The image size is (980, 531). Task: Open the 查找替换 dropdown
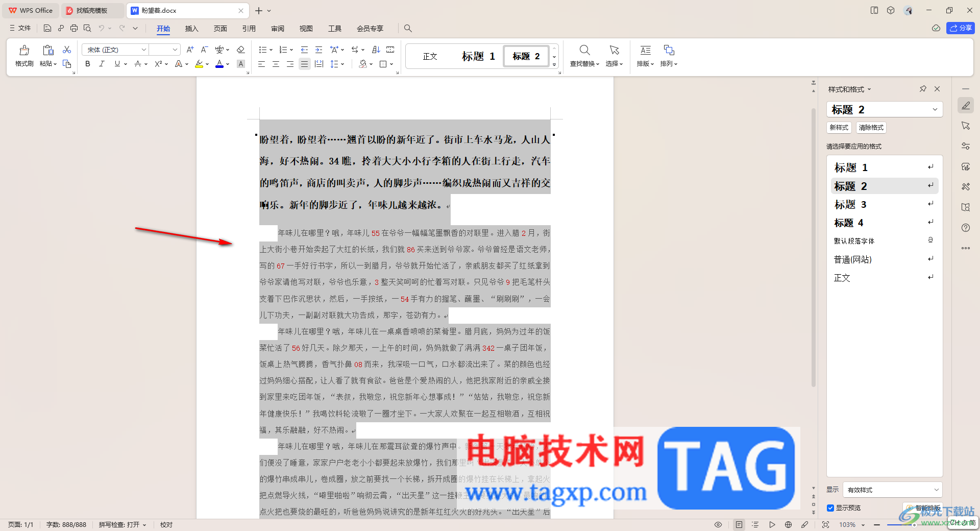[x=584, y=64]
